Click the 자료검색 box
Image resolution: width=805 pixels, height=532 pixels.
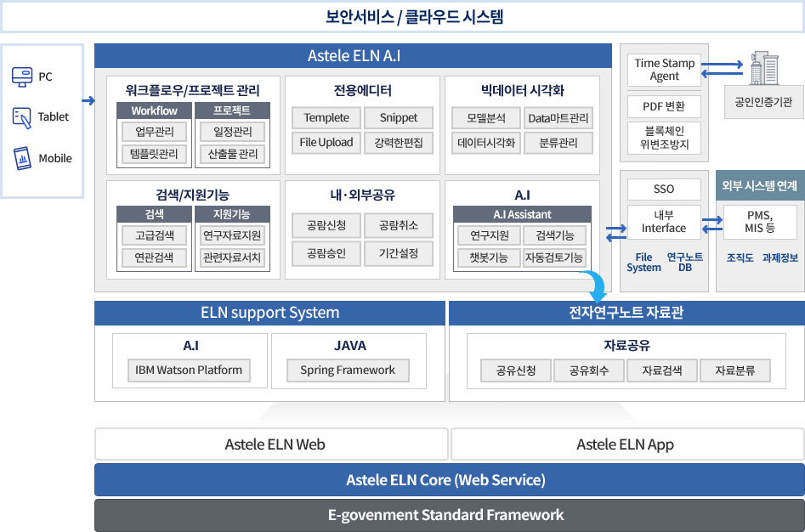click(x=662, y=371)
